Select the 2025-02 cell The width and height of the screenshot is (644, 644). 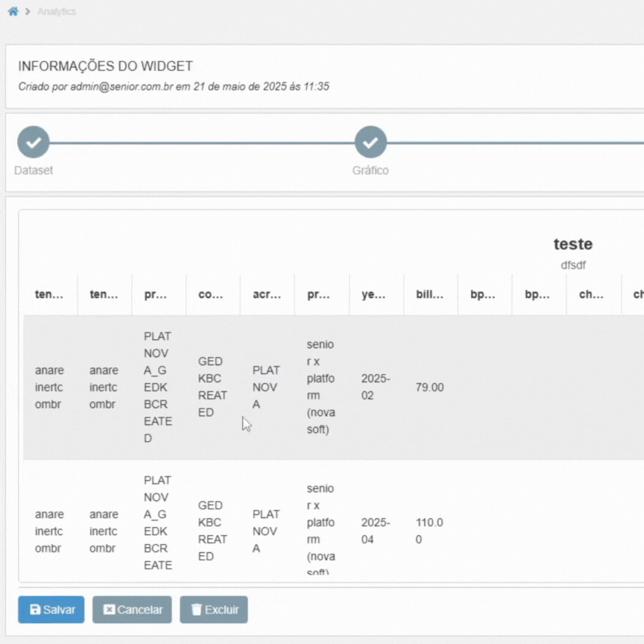tap(376, 388)
